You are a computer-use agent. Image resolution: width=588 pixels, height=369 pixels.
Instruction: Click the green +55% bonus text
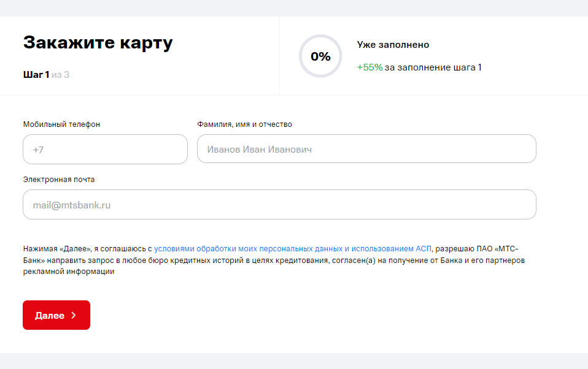[369, 67]
